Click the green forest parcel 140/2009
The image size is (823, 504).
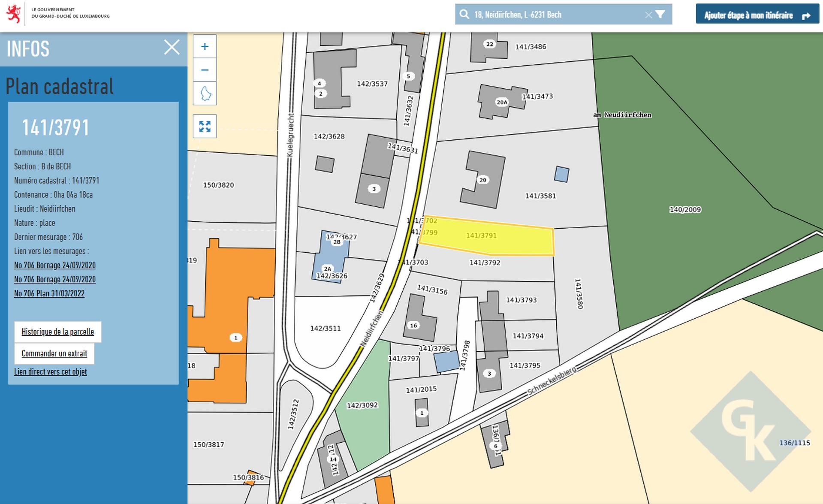[x=685, y=210]
